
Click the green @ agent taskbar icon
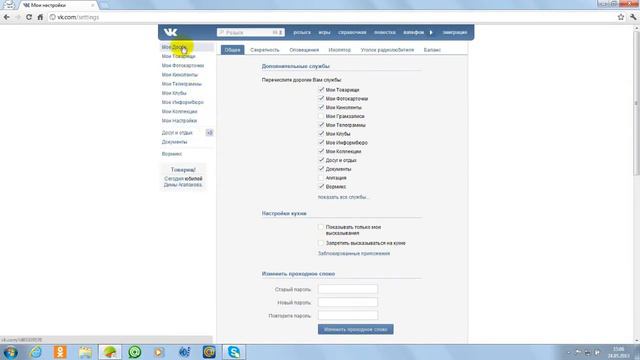tap(135, 352)
